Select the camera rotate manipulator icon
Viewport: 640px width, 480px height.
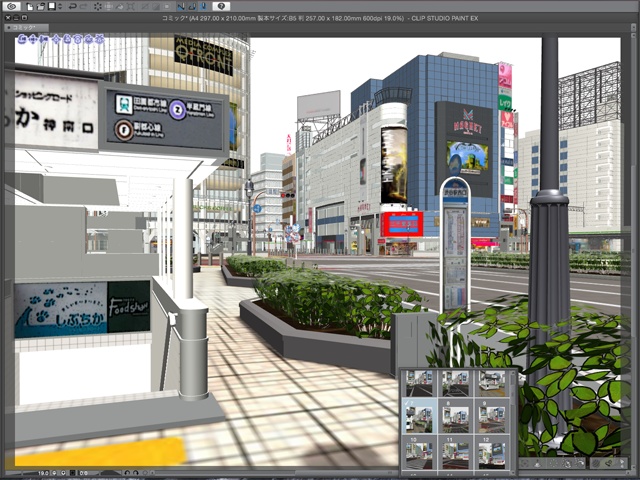coord(22,39)
